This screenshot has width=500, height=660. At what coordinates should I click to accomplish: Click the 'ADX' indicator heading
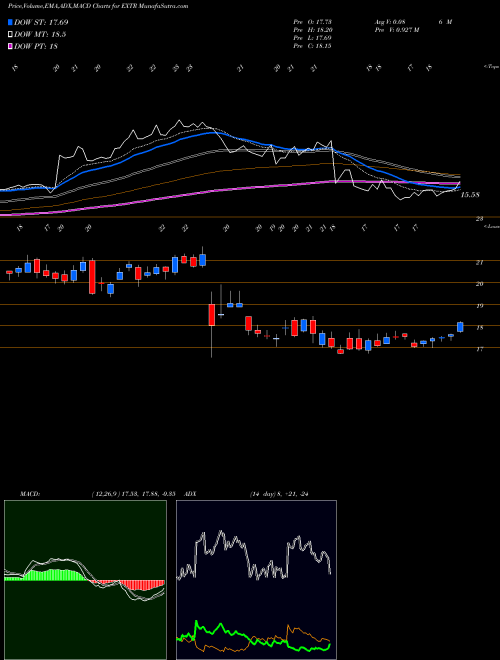tap(191, 494)
